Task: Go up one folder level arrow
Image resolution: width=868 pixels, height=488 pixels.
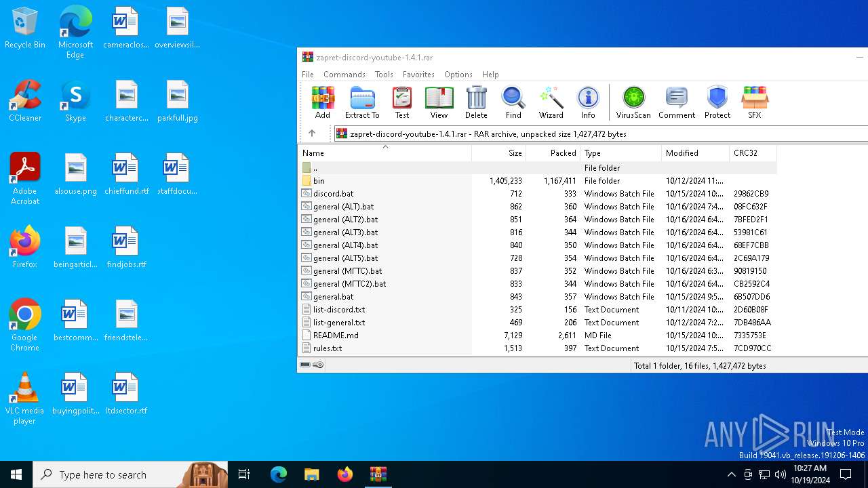Action: pyautogui.click(x=312, y=134)
